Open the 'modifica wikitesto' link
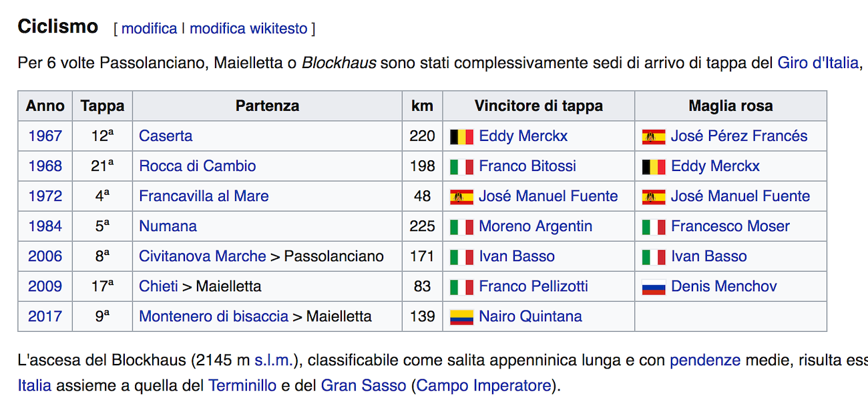This screenshot has width=868, height=406. [x=248, y=29]
